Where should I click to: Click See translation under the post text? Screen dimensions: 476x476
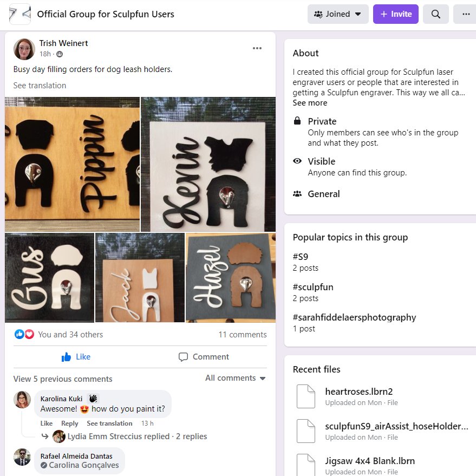tap(40, 86)
